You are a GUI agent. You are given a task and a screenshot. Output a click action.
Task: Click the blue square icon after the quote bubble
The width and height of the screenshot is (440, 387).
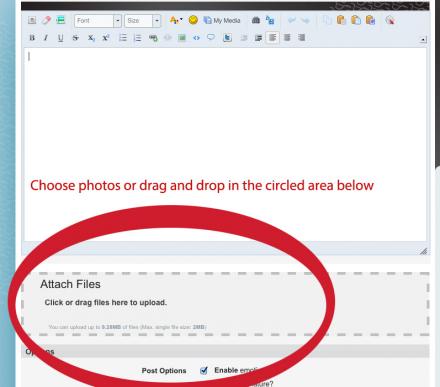(227, 38)
